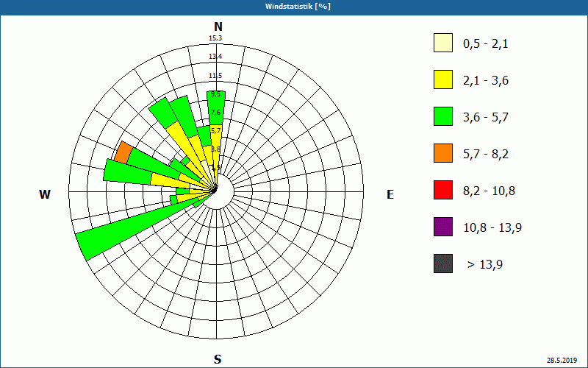Click the 7,6 axis ring label
588x368 pixels.
tap(215, 113)
